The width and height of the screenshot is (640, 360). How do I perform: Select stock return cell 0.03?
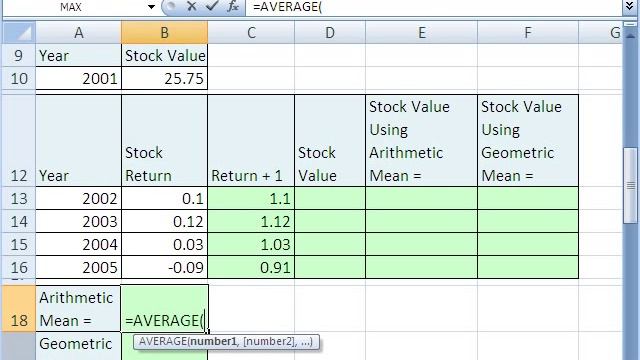click(164, 244)
